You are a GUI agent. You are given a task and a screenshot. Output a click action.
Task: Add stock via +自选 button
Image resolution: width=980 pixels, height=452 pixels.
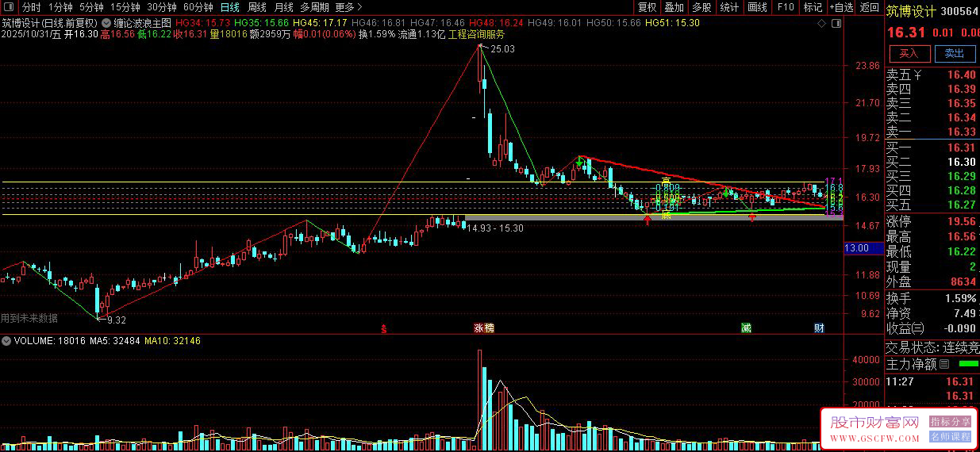tap(841, 7)
